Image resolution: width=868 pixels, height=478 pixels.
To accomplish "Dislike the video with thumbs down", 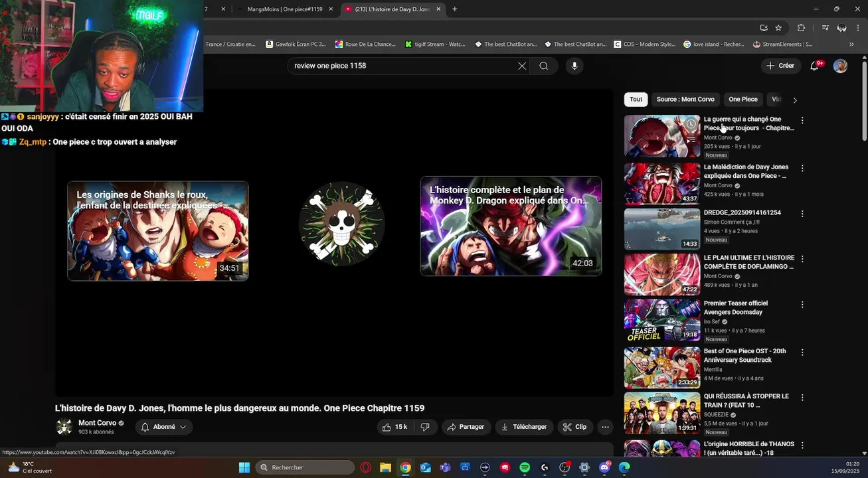I will 425,427.
